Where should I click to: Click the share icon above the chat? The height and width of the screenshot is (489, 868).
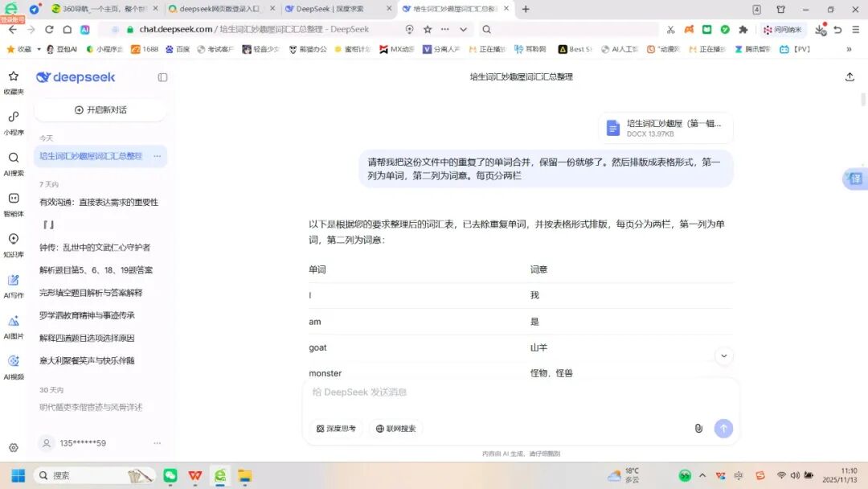pos(850,76)
